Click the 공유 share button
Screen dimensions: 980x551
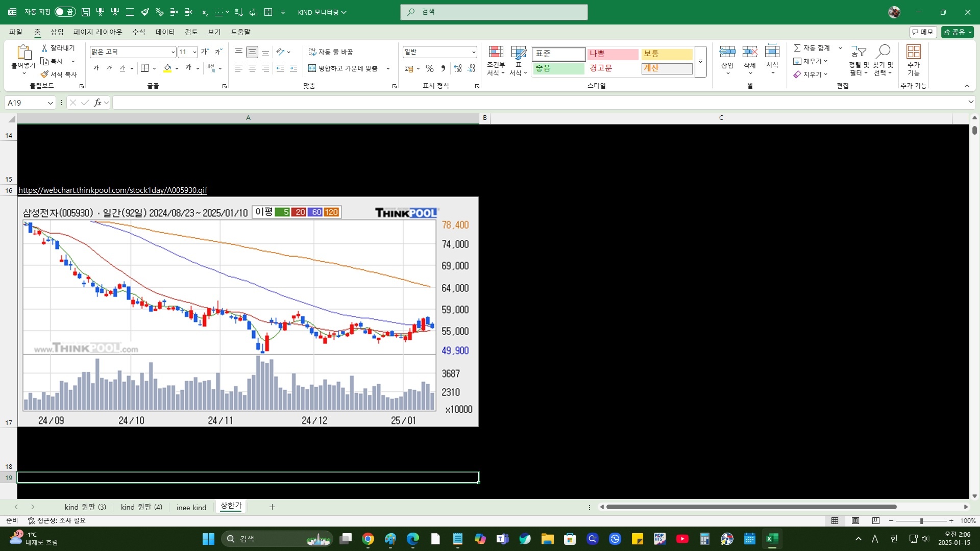(x=958, y=32)
